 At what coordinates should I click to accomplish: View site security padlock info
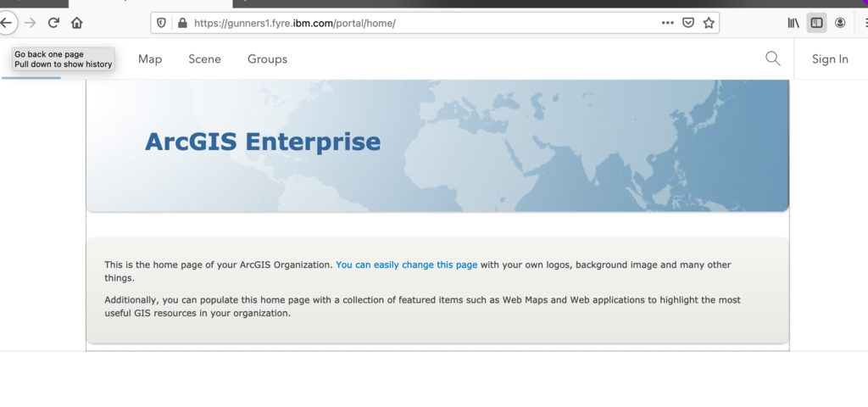(x=182, y=23)
